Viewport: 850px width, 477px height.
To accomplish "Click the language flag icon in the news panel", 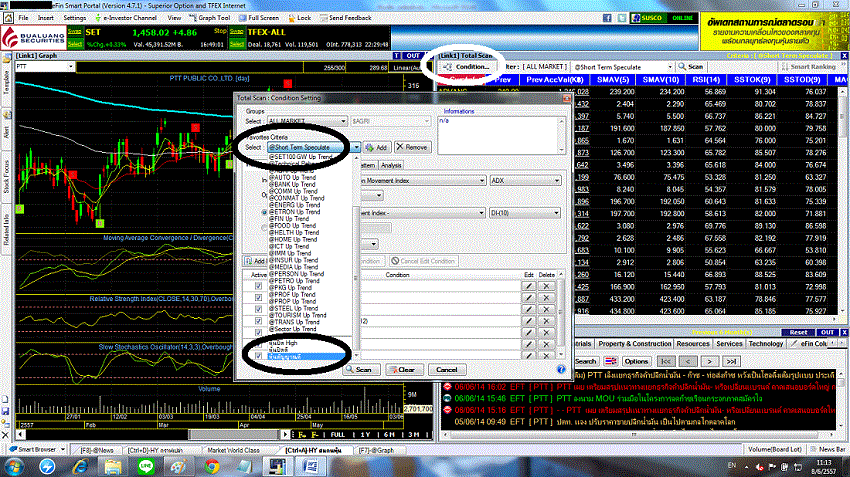I will [611, 361].
